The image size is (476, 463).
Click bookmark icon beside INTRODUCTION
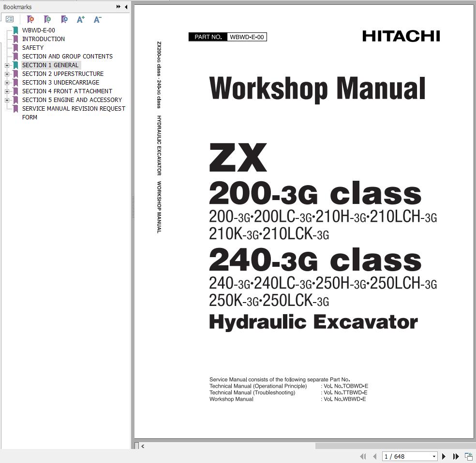tap(15, 39)
